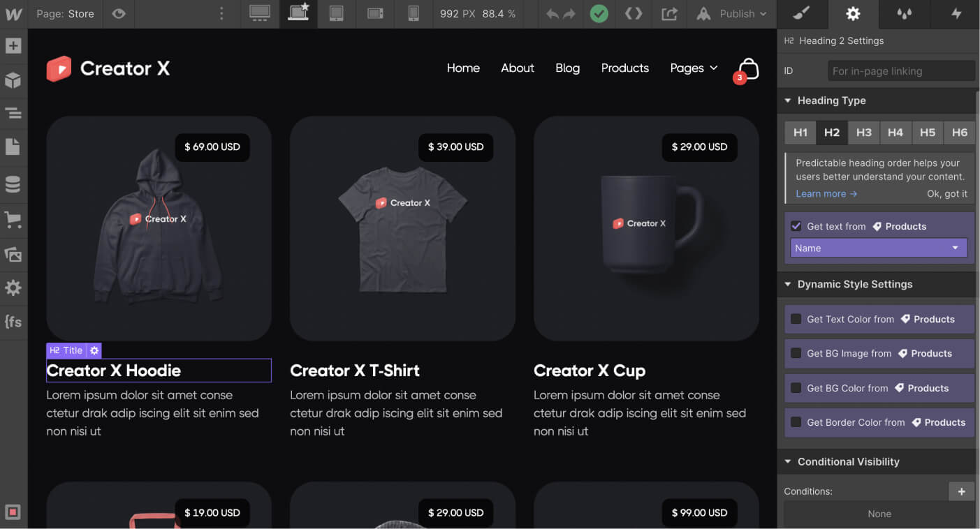
Task: Click the green saved status checkmark
Action: coord(599,14)
